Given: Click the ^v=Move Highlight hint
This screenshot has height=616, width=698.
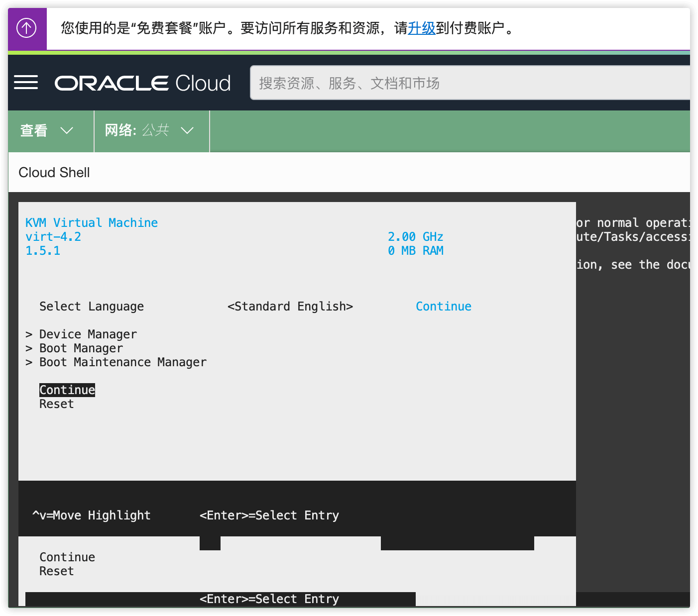Looking at the screenshot, I should point(92,515).
